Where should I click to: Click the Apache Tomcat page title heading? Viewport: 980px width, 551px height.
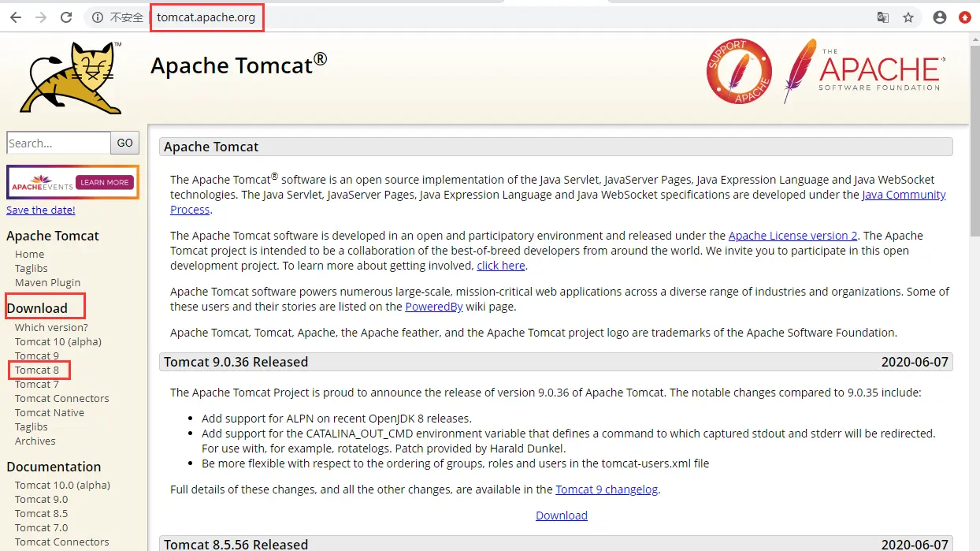pos(239,65)
